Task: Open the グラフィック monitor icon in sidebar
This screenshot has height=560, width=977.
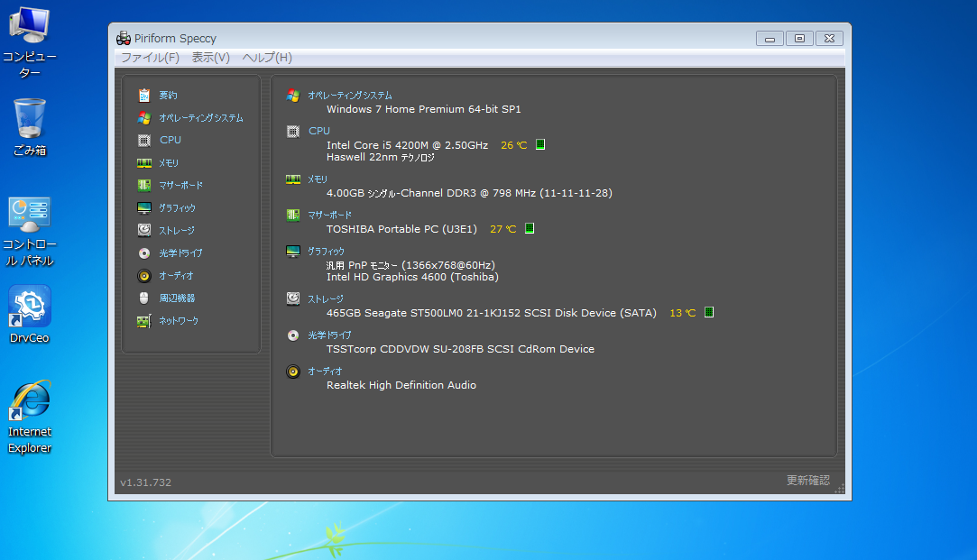Action: pyautogui.click(x=144, y=207)
